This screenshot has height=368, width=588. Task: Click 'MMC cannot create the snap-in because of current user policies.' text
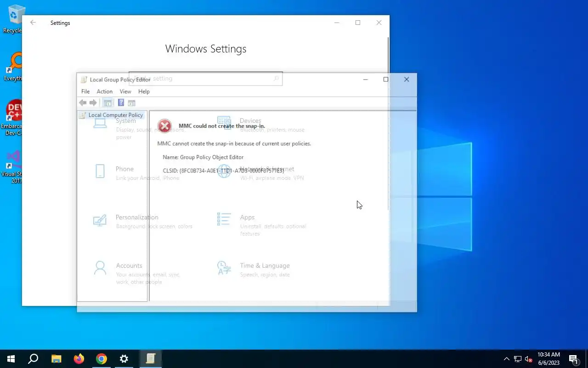234,144
